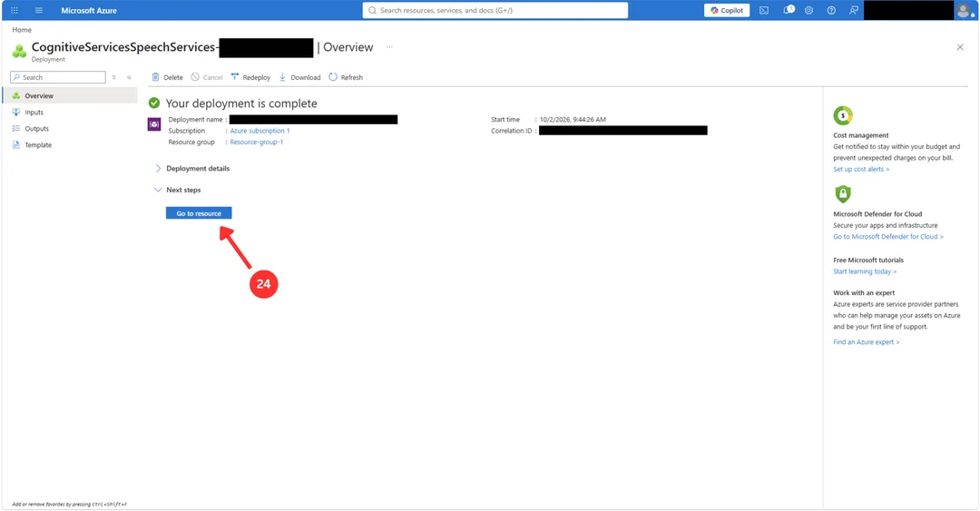Select the start time value text
Screen dimensions: 980x511
point(573,120)
